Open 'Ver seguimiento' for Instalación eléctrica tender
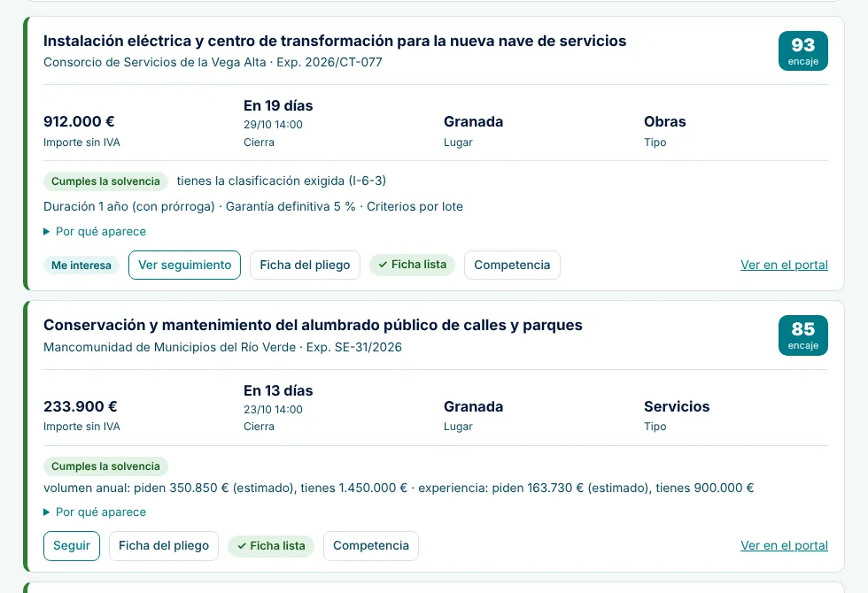 click(184, 265)
